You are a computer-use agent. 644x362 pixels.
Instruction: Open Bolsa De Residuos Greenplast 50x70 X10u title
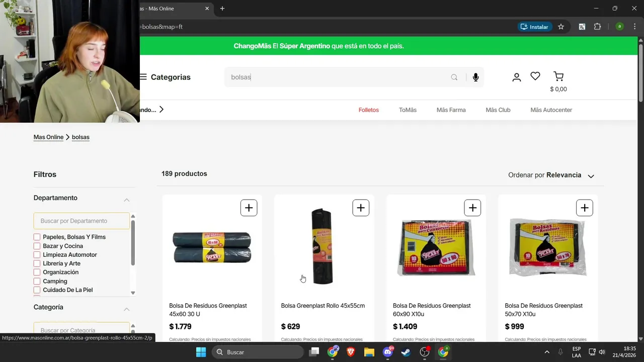click(544, 310)
